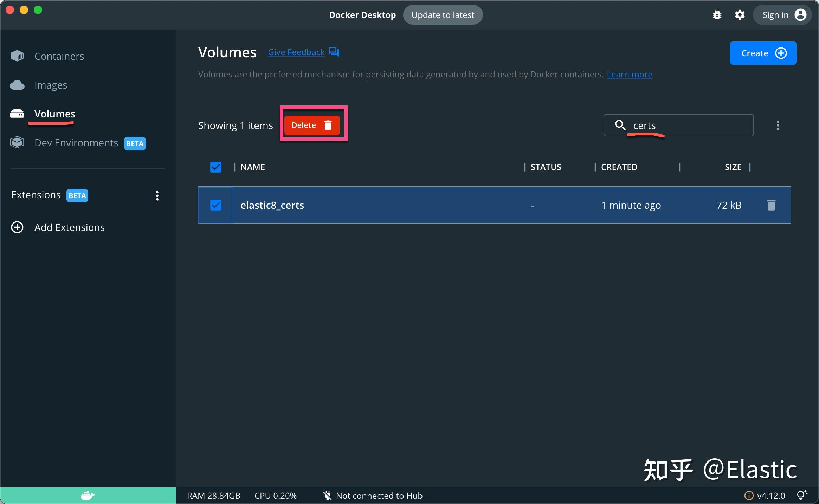Image resolution: width=819 pixels, height=504 pixels.
Task: Select the Extensions sidebar entry
Action: [x=36, y=194]
